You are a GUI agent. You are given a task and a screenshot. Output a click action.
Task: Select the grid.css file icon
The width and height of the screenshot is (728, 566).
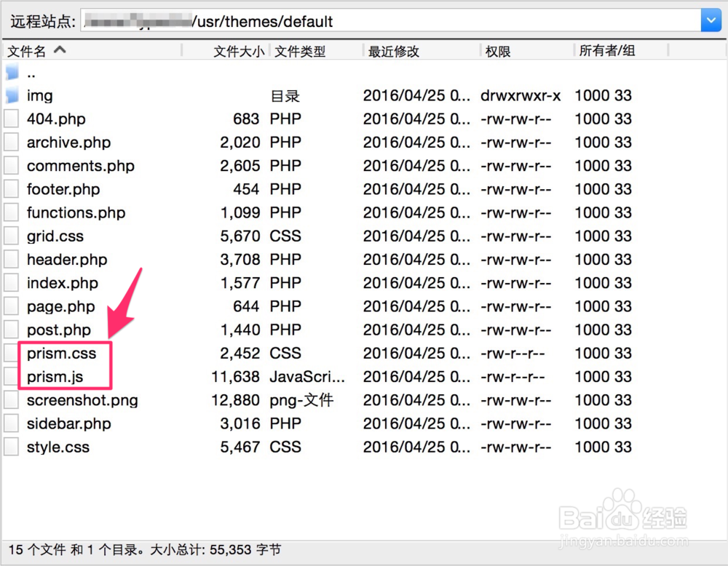10,236
